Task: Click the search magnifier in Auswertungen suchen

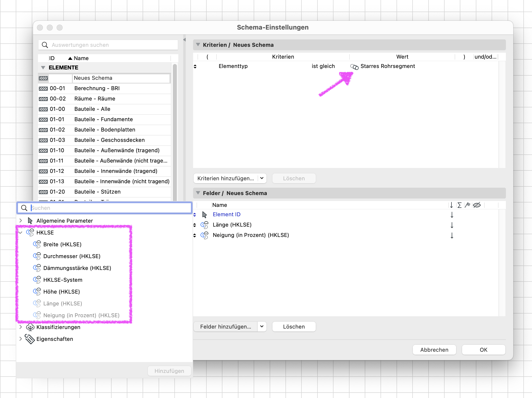Action: pyautogui.click(x=45, y=45)
